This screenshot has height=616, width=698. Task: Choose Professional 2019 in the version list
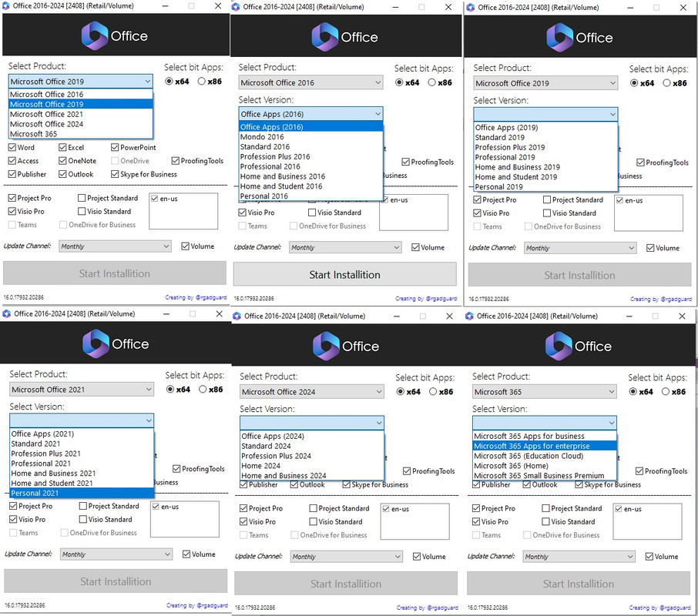(545, 157)
